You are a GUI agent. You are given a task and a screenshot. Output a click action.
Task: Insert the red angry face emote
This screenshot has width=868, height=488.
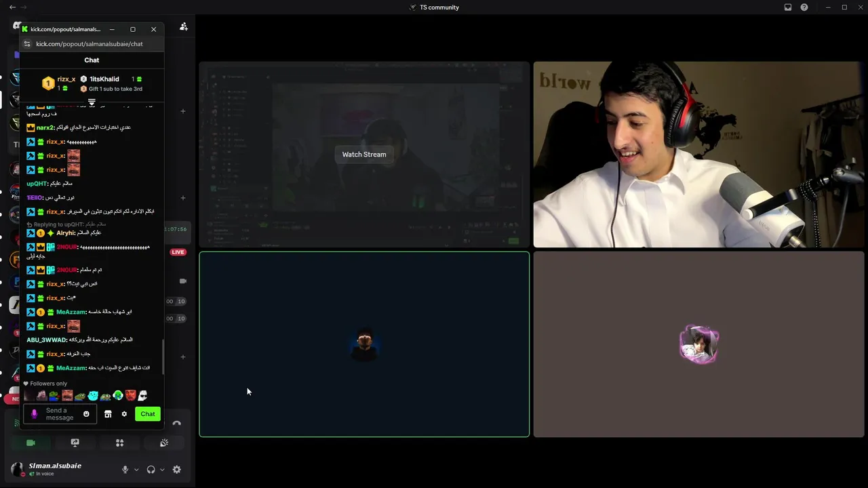point(131,395)
